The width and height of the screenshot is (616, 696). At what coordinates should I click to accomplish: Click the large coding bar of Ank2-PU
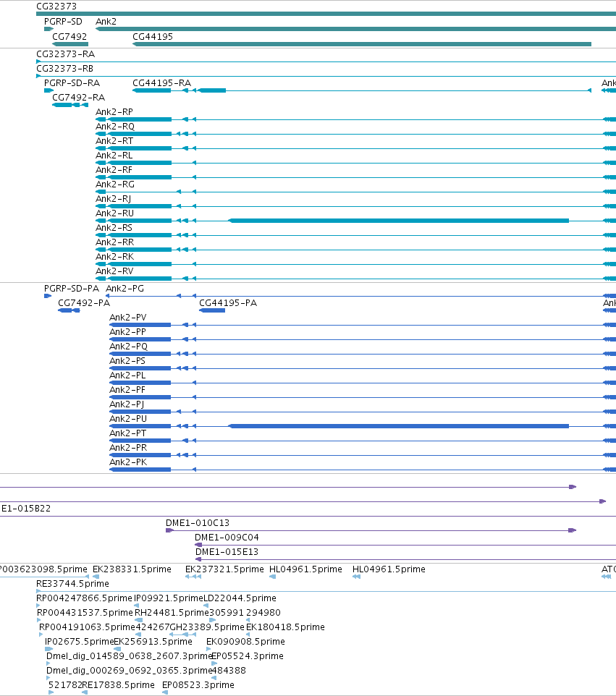[x=399, y=426]
